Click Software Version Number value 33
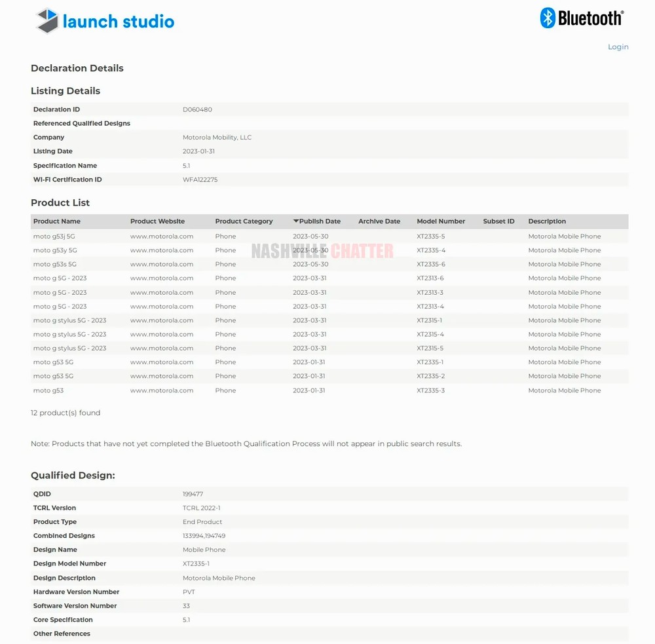 (x=186, y=606)
